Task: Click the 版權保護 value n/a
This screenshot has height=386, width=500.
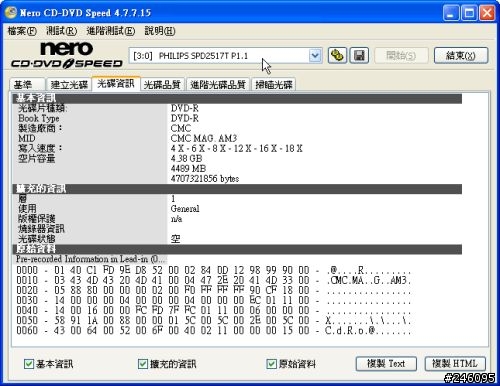Action: coord(176,219)
